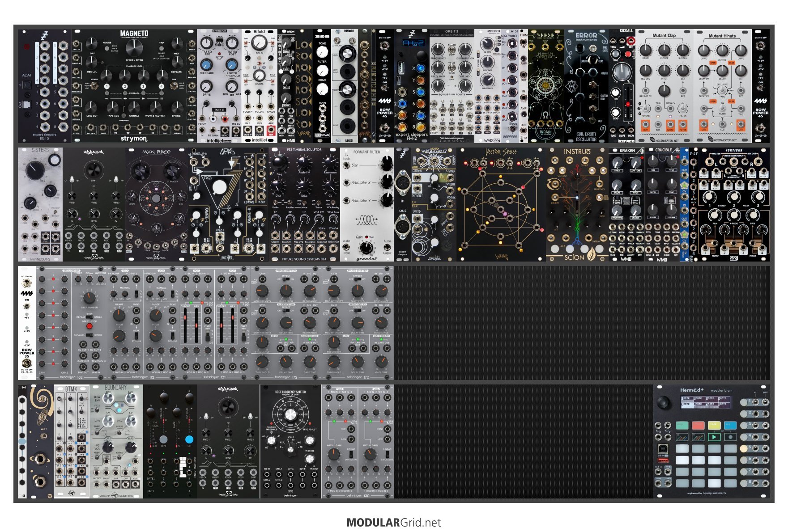This screenshot has height=532, width=788.
Task: Click the record pad on Hermod+
Action: coord(730,437)
